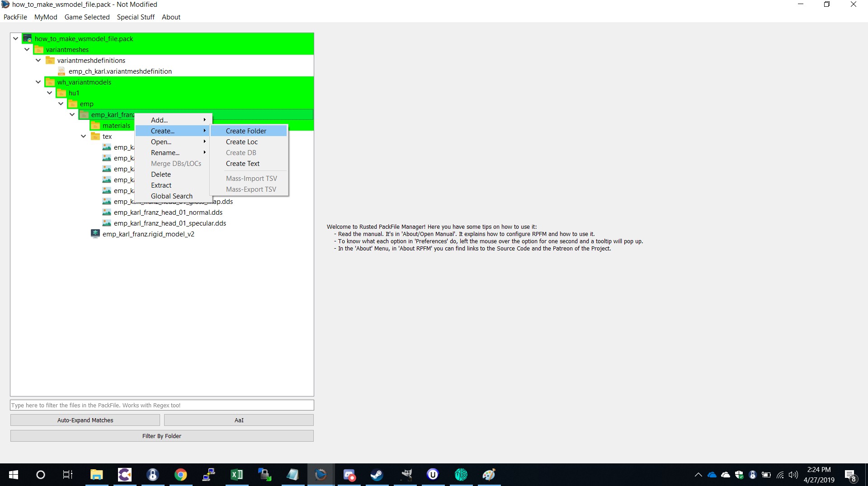The image size is (868, 486).
Task: Click the wh_variantmodels folder icon
Action: click(50, 82)
